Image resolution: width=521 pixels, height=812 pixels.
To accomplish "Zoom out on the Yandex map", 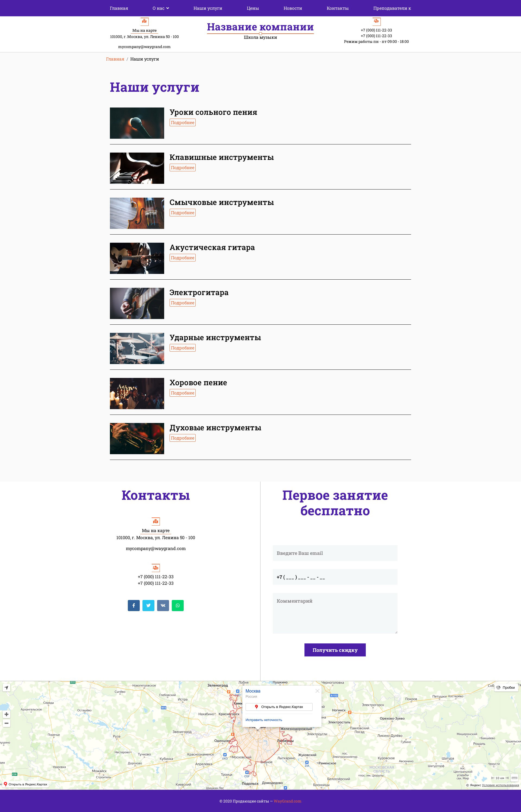I will [x=7, y=723].
